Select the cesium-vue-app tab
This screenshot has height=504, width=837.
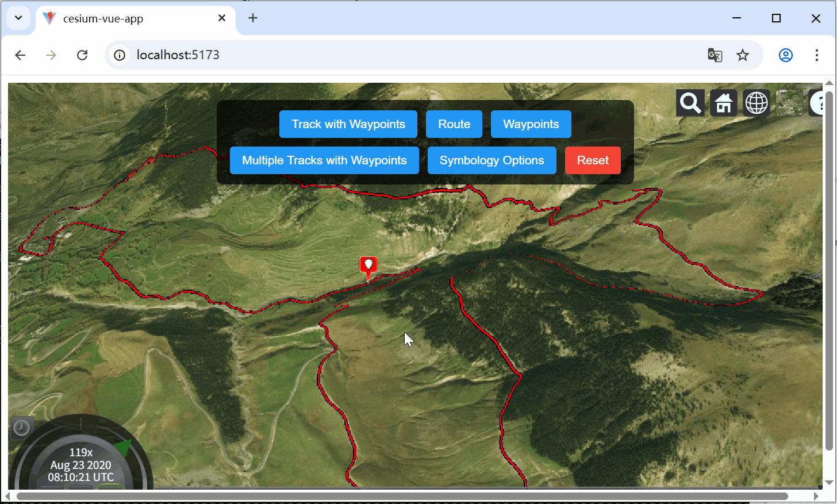(x=136, y=18)
